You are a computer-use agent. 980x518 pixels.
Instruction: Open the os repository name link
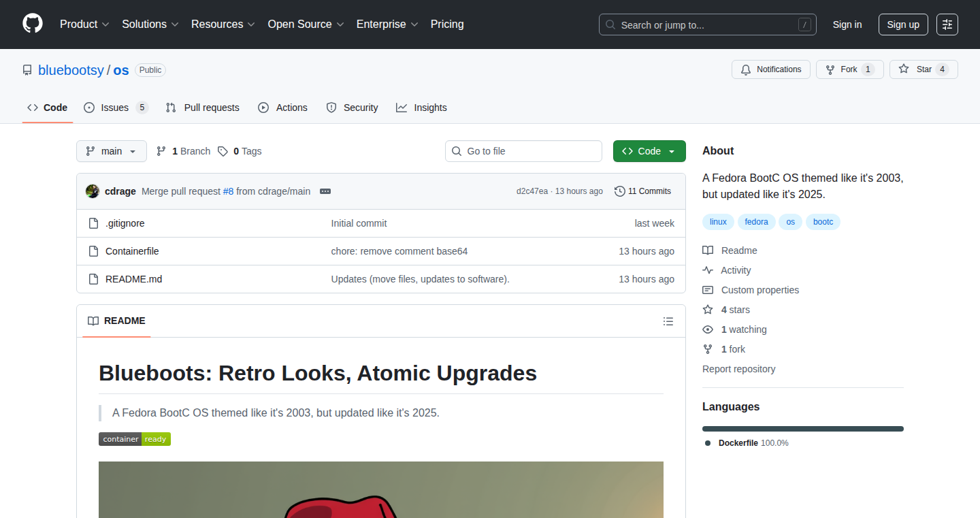[121, 70]
